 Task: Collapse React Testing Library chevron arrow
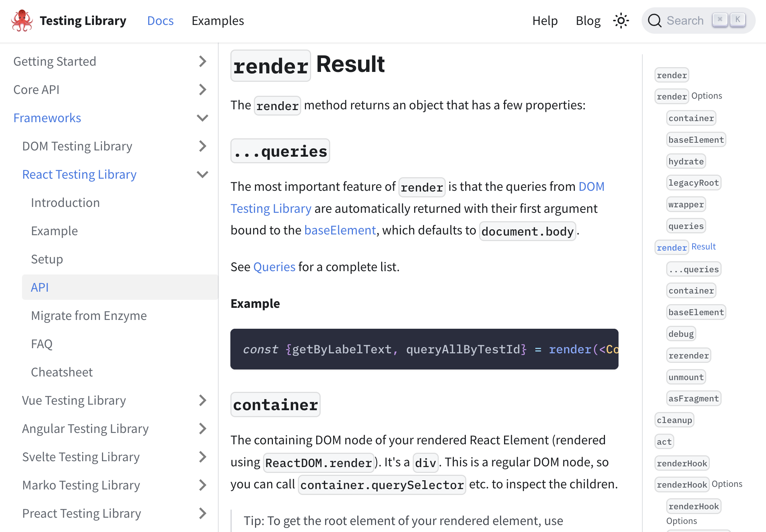[x=202, y=174]
